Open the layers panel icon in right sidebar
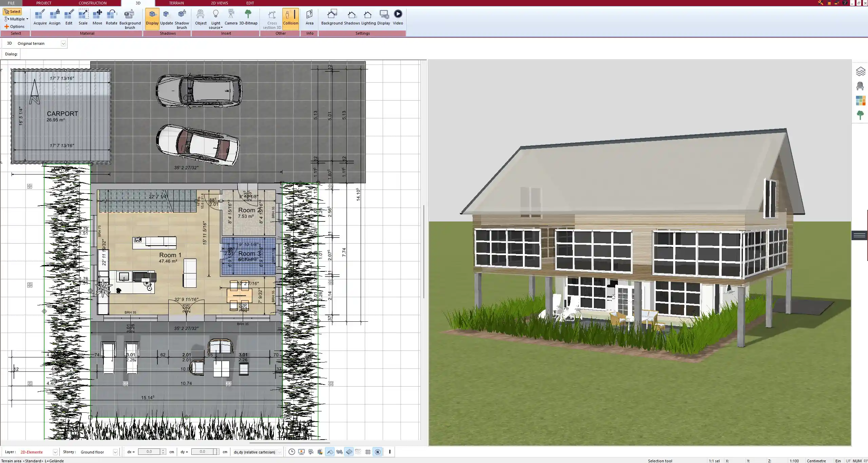Viewport: 868px width, 463px height. tap(861, 72)
